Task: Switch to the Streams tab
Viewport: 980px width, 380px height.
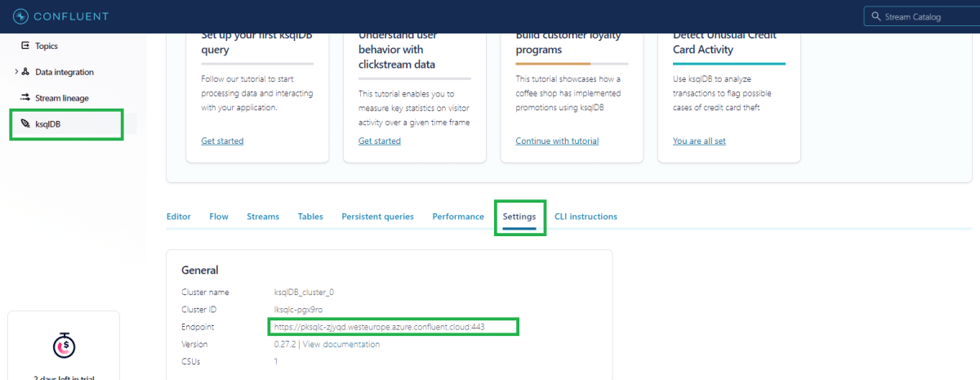Action: pos(263,217)
